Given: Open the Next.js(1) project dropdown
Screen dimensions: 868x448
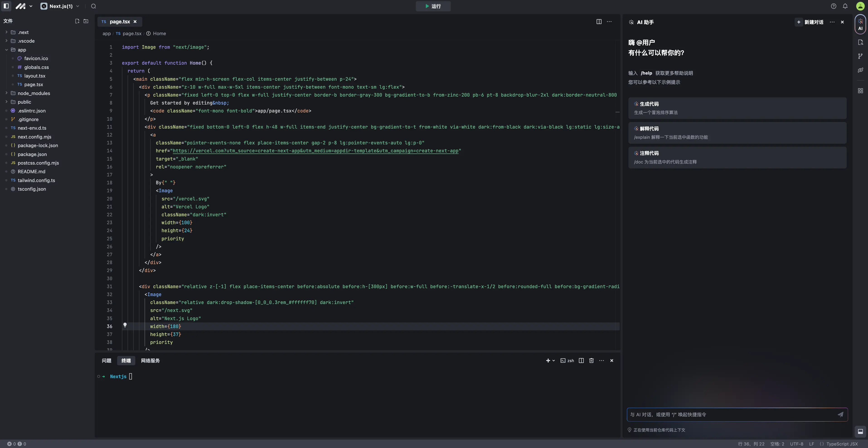Looking at the screenshot, I should [x=60, y=6].
